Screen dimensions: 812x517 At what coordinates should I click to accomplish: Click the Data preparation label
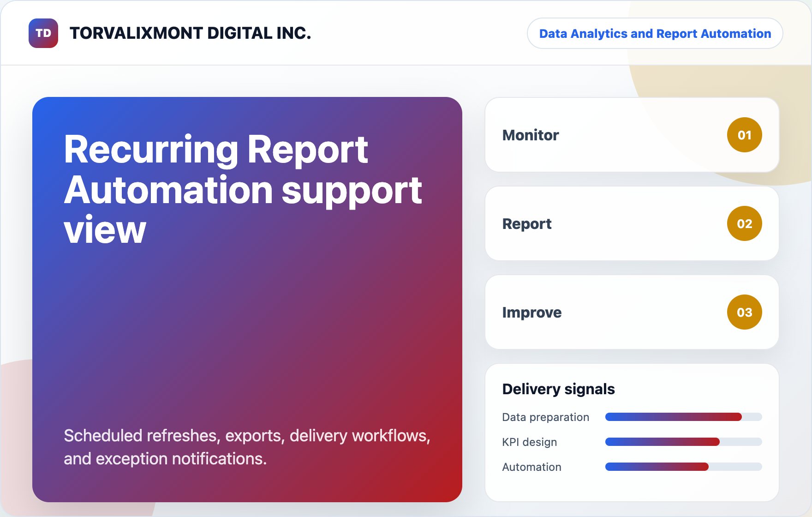(545, 417)
